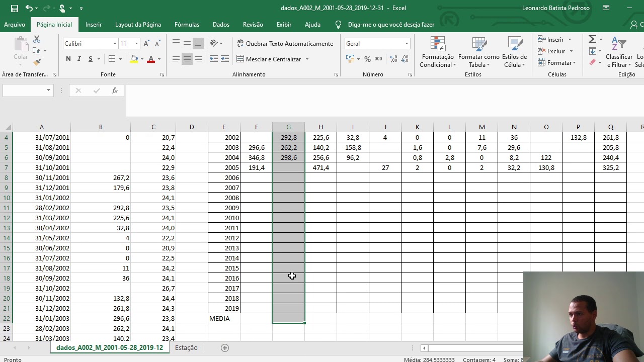Open the Inserir ribbon tab

(x=94, y=25)
